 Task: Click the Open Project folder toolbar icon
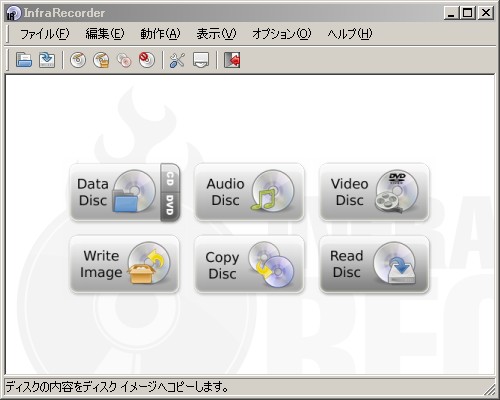[24, 60]
